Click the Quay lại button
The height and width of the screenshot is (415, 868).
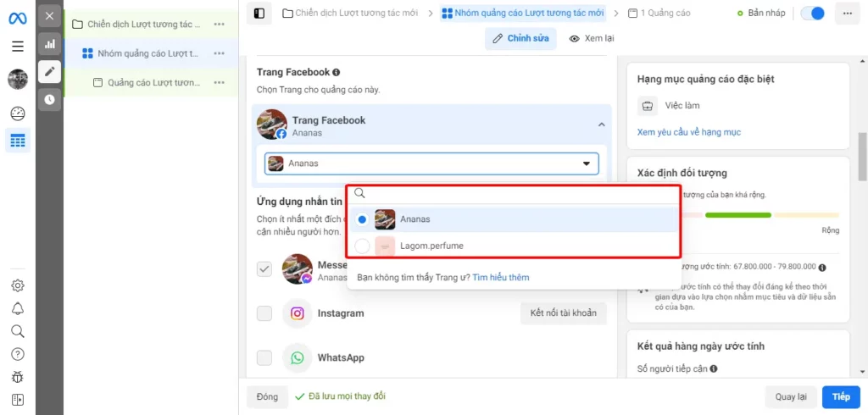pos(791,396)
